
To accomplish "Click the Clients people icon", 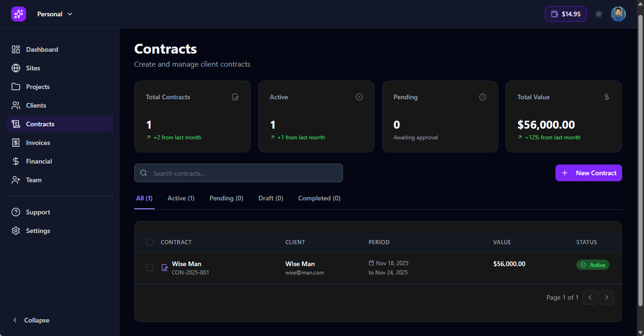I will (x=16, y=105).
